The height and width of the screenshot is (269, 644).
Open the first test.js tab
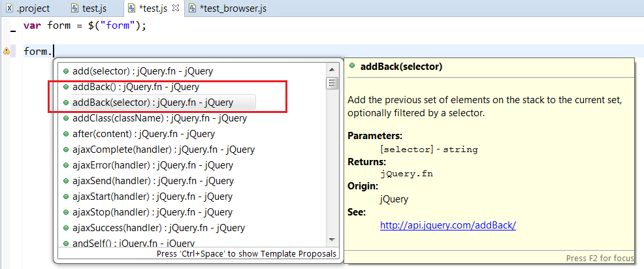(89, 9)
